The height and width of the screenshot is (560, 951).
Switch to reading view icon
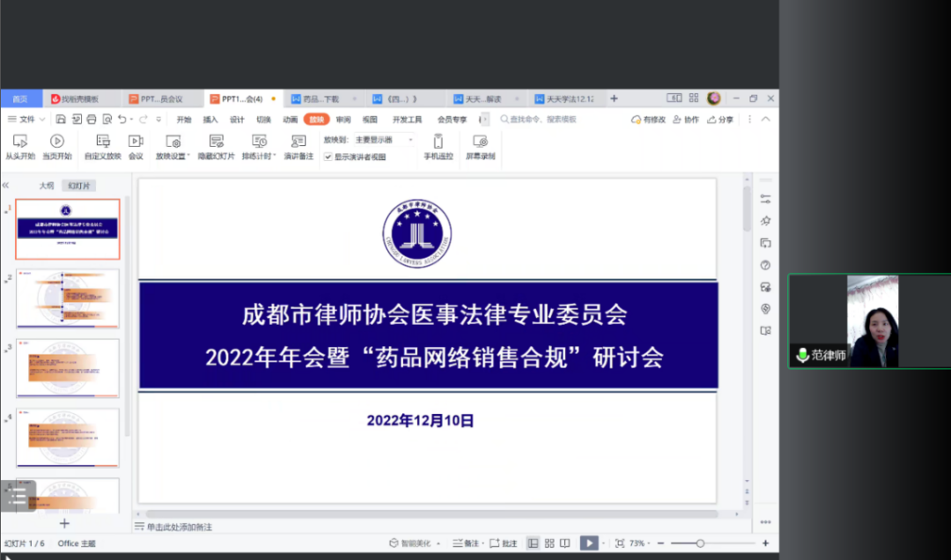coord(564,543)
